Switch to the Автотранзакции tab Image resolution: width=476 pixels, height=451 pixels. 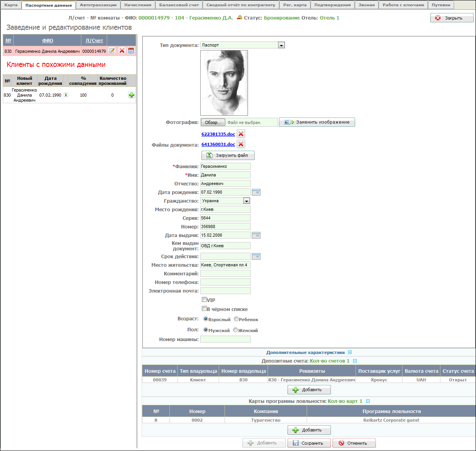tap(98, 5)
